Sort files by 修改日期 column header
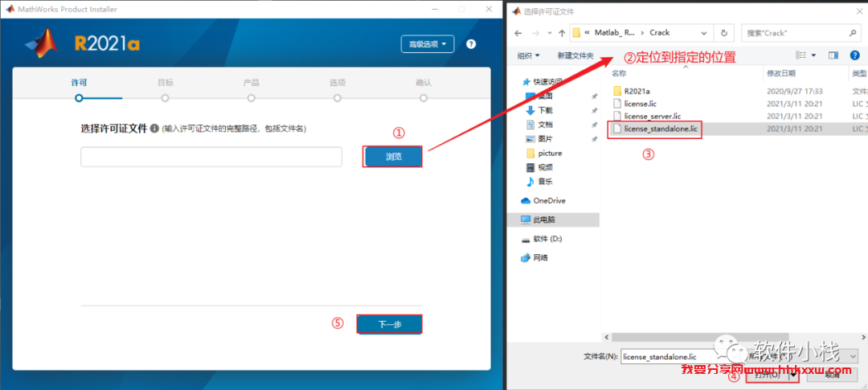The image size is (868, 390). [781, 73]
